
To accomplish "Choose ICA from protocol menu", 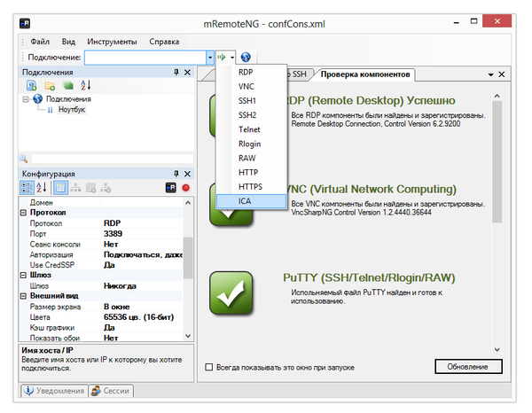I will pos(252,201).
